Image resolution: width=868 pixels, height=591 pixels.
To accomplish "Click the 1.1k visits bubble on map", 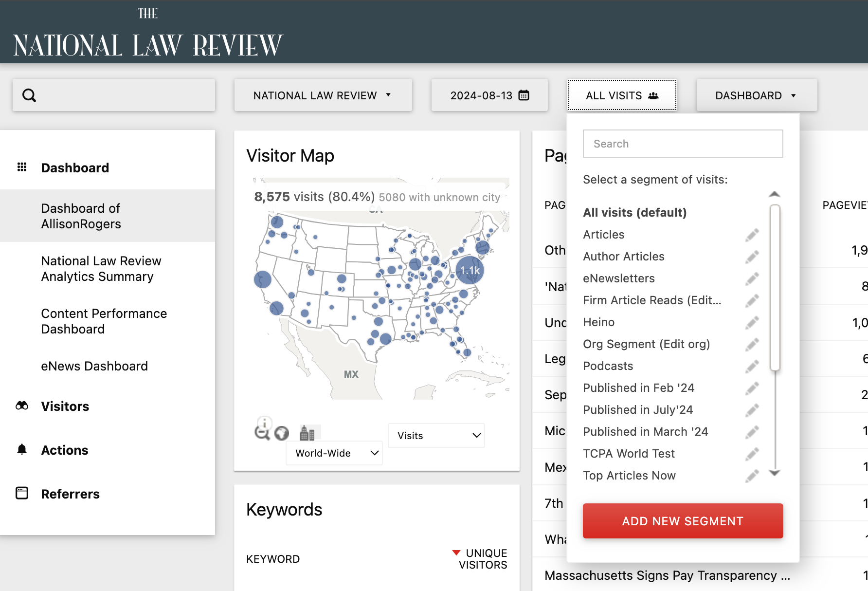I will pos(470,270).
